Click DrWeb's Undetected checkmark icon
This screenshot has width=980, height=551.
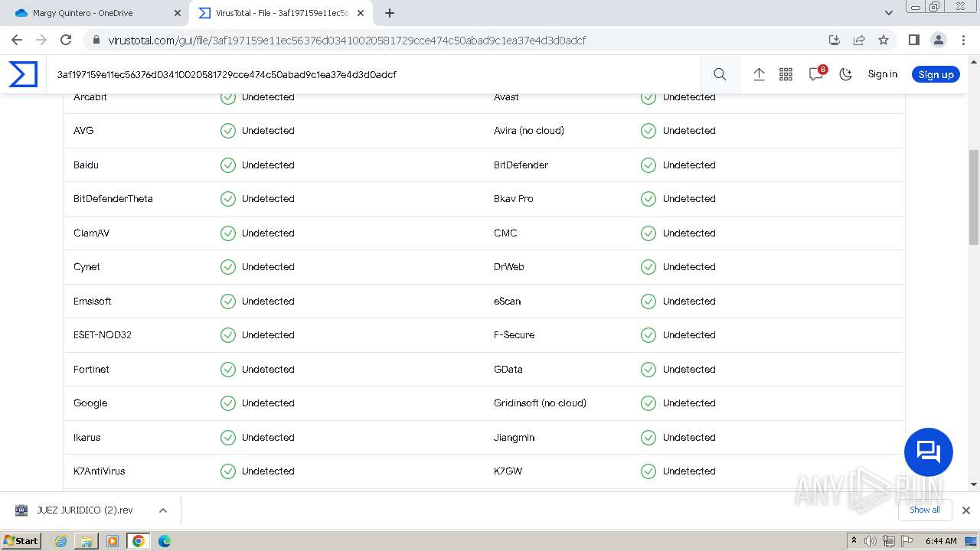point(648,267)
